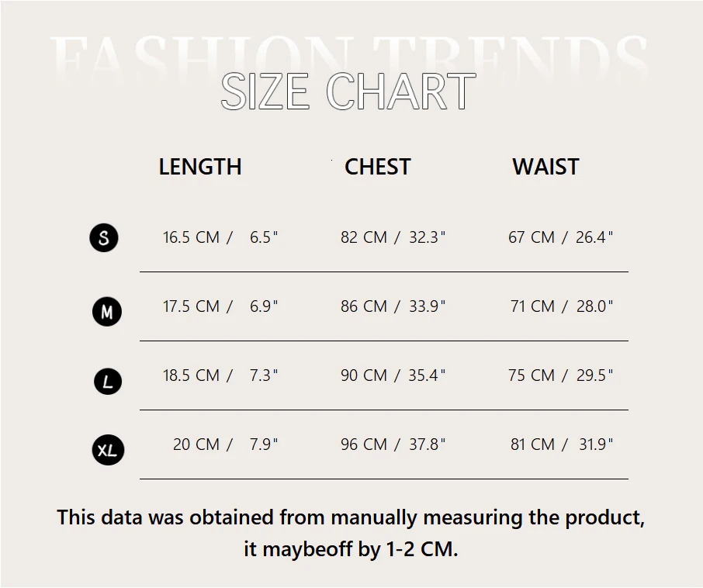This screenshot has width=703, height=588.
Task: Click the 67 CM waist value
Action: (532, 237)
